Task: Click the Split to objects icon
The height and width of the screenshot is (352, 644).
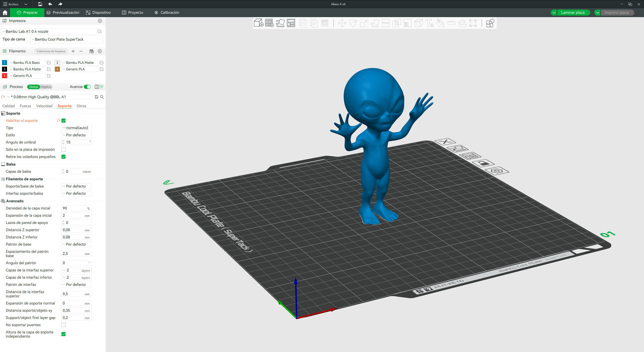Action: pos(303,23)
